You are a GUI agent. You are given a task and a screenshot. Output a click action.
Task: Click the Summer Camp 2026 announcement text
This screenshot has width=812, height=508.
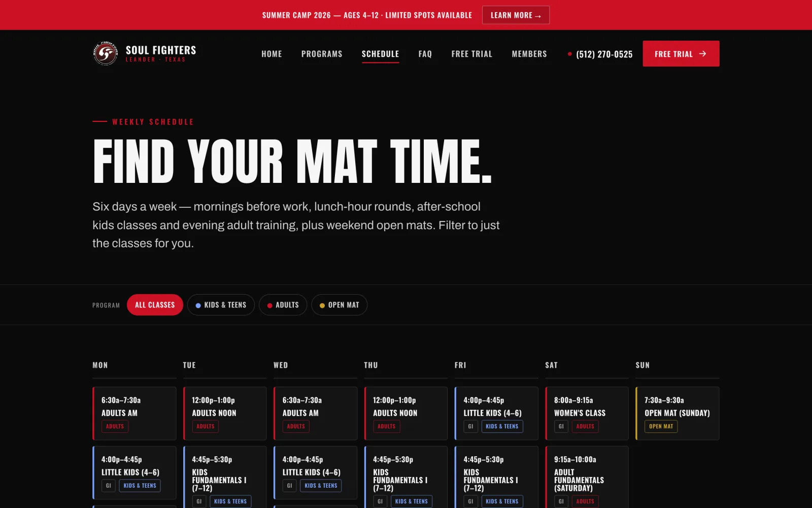(367, 15)
